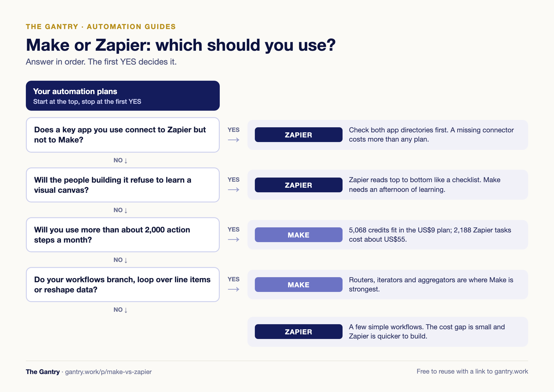This screenshot has height=392, width=554.
Task: Click the YES arrow beside the Zapier-connect question
Action: (233, 135)
